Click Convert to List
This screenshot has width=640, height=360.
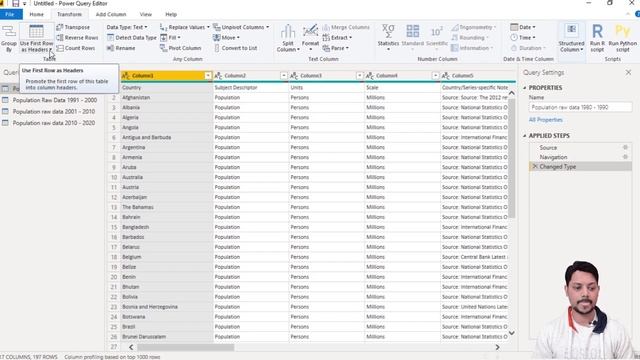235,48
